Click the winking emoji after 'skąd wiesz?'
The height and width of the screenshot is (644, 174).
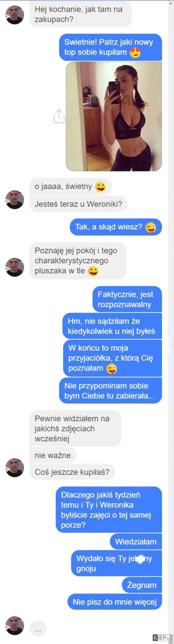[x=150, y=228]
